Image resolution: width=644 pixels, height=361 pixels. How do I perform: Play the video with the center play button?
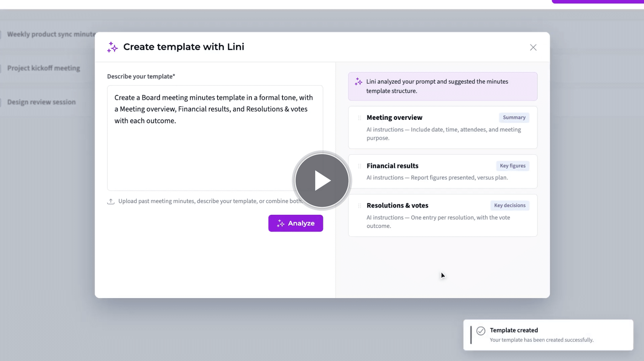click(322, 180)
